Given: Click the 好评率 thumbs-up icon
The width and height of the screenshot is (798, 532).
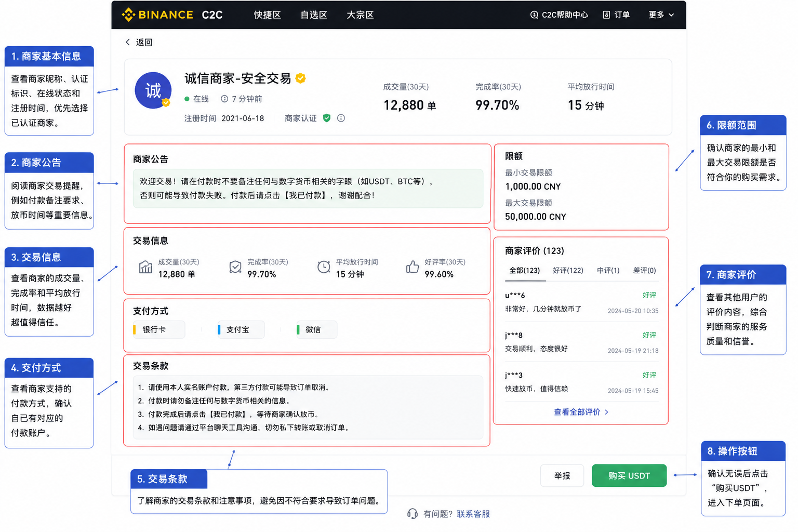Looking at the screenshot, I should click(x=413, y=267).
